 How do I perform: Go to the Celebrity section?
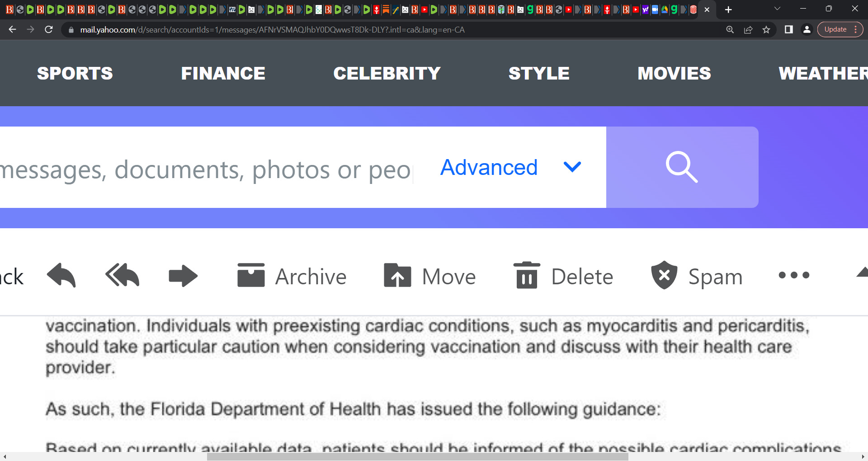pos(387,73)
